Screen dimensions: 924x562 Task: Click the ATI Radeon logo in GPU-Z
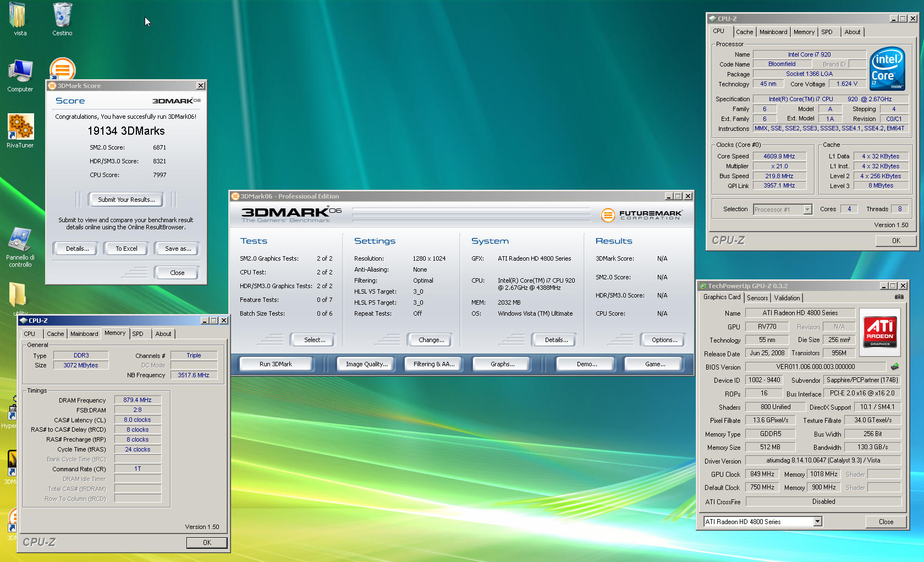[x=881, y=332]
